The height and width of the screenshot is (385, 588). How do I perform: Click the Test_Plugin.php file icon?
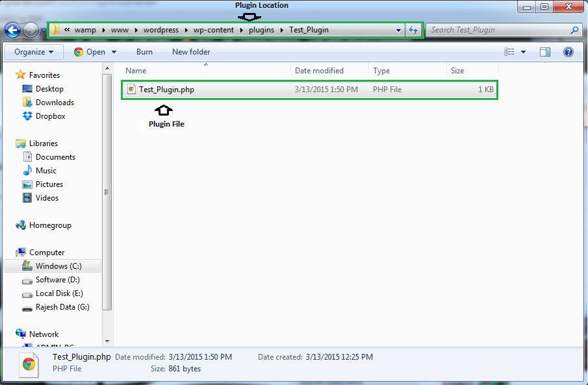click(x=131, y=89)
